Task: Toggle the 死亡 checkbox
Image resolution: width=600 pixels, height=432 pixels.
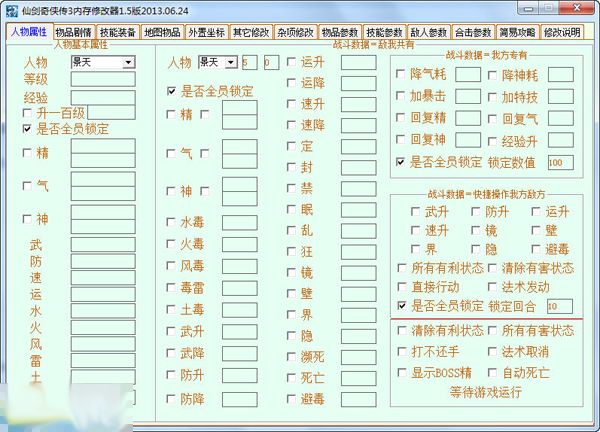Action: [291, 378]
